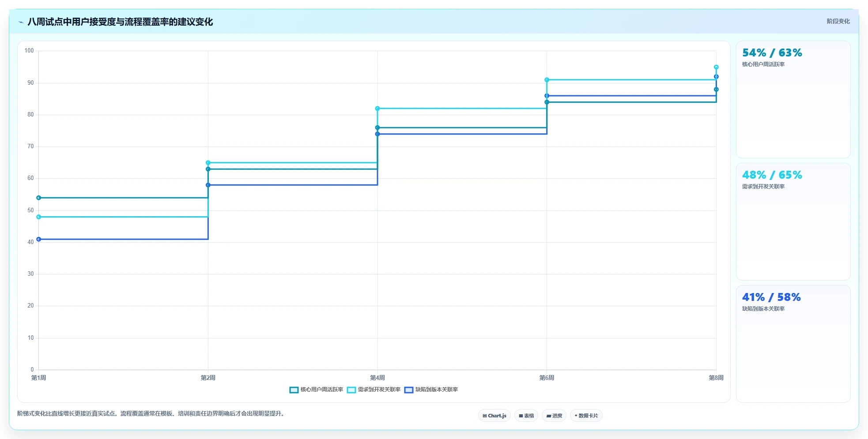Select 缺陷到版本关联率 point at 第4周 (74)

tap(377, 134)
